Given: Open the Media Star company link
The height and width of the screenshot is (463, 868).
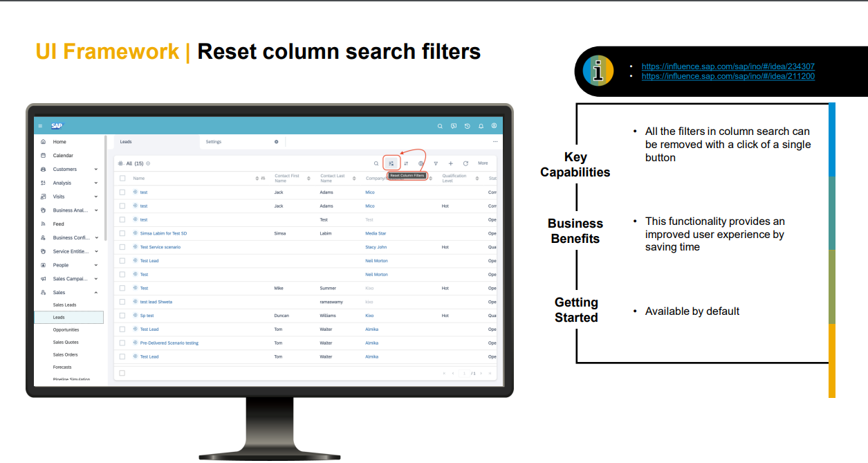Looking at the screenshot, I should [x=376, y=233].
